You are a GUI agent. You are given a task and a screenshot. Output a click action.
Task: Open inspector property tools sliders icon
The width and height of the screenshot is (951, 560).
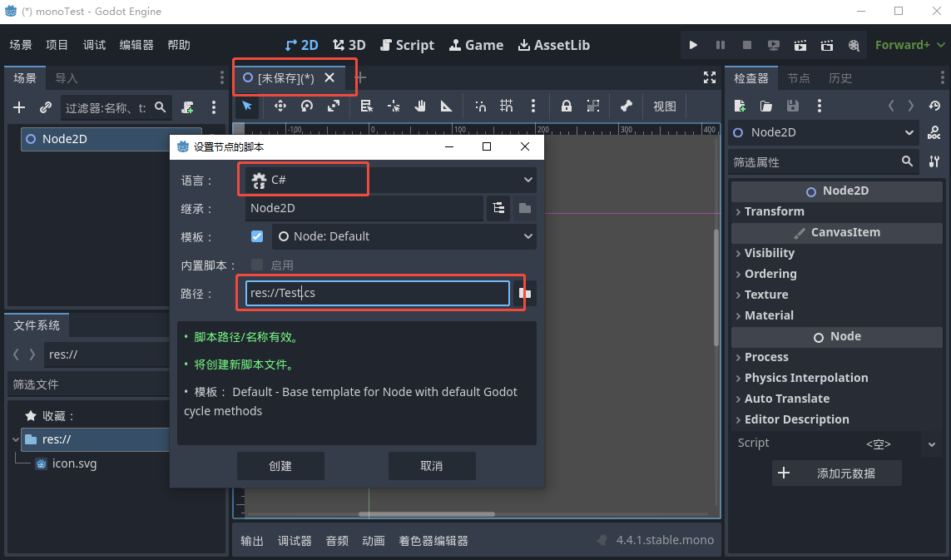934,161
